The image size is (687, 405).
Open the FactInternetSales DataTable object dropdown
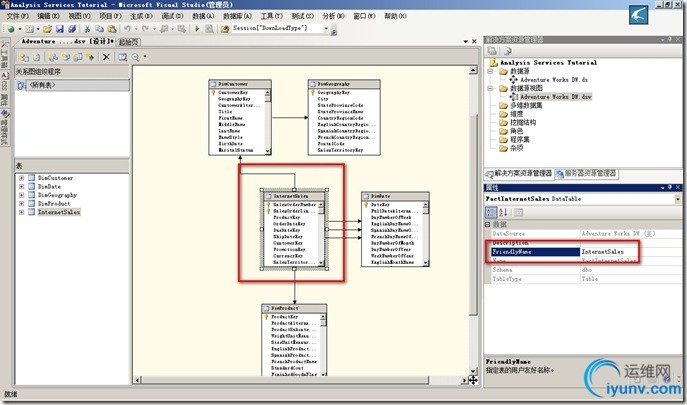coord(679,199)
